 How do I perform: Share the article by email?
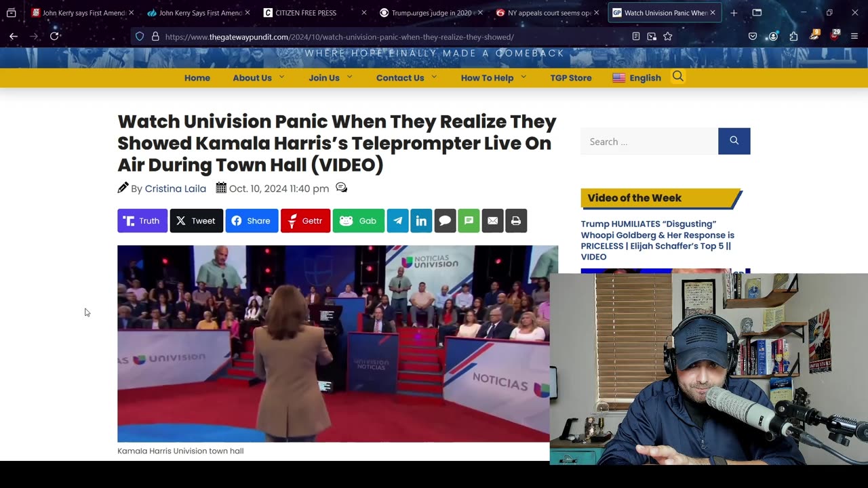pos(492,221)
